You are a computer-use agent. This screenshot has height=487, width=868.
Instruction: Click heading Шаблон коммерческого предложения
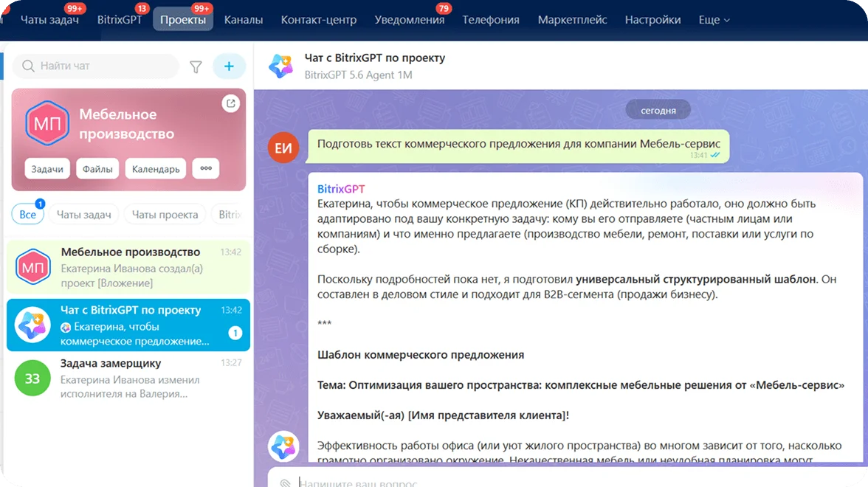(x=421, y=355)
